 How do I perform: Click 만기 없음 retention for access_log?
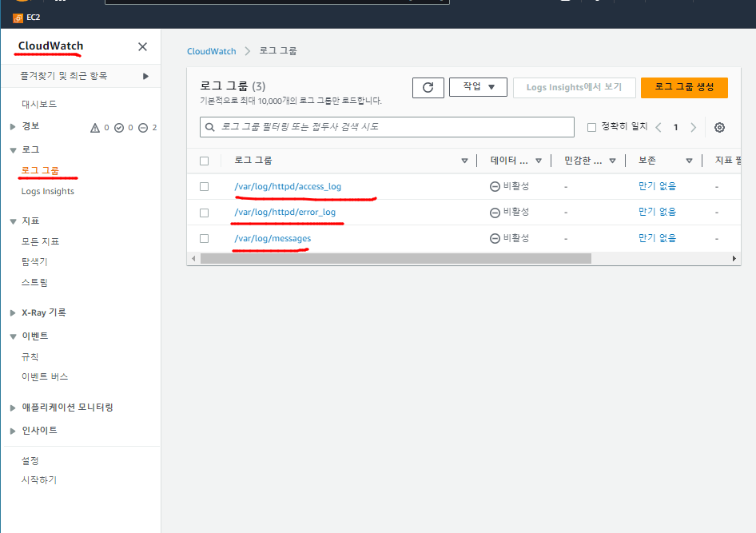pyautogui.click(x=657, y=186)
